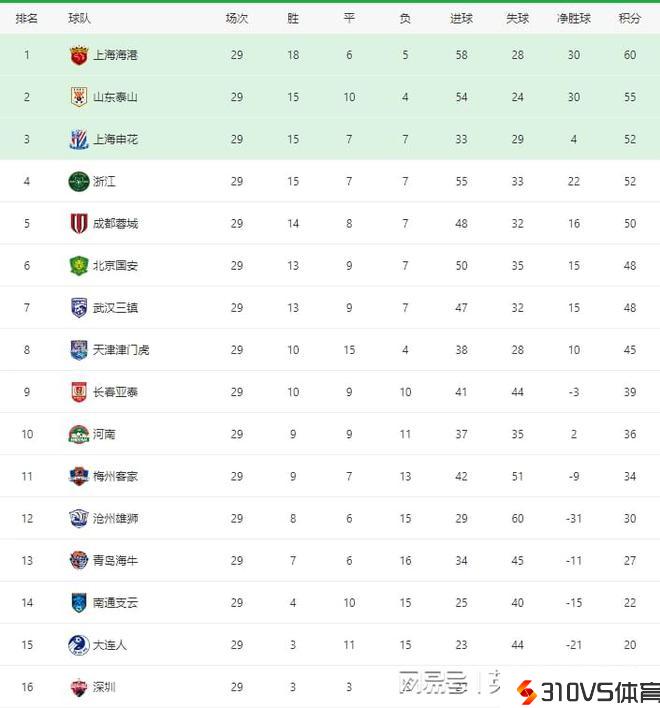This screenshot has width=660, height=708.
Task: Open the 大连人 team name link
Action: point(109,645)
